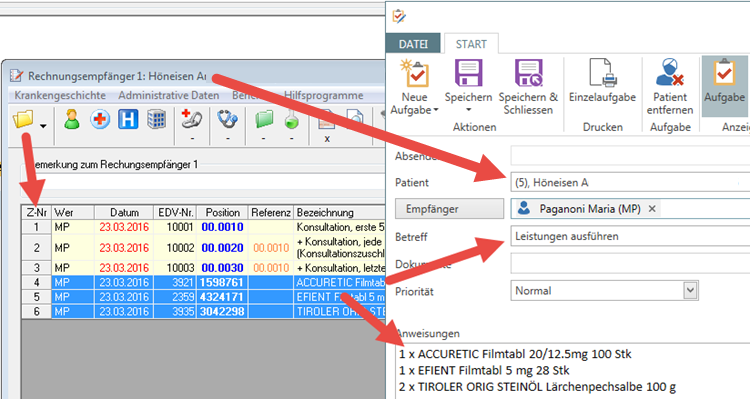Click the Betreff field Leistungen ausführen
750x399 pixels.
[x=630, y=236]
